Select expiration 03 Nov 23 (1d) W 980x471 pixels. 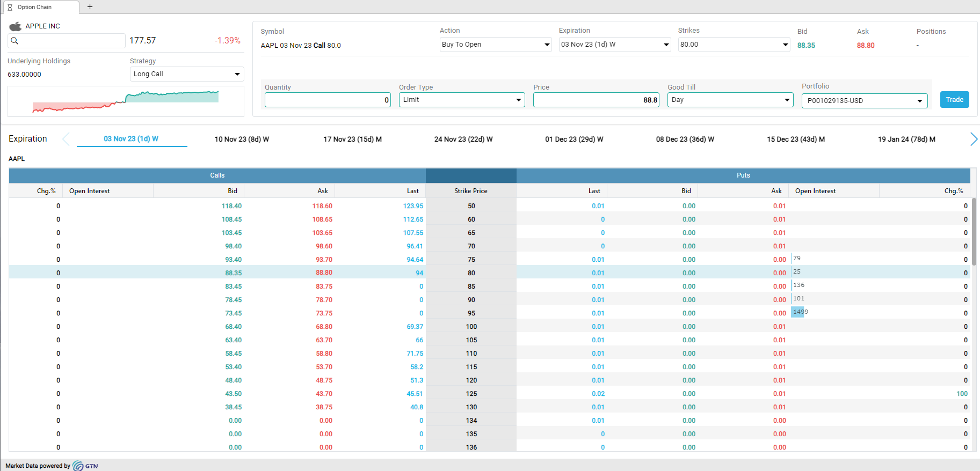[x=131, y=139]
